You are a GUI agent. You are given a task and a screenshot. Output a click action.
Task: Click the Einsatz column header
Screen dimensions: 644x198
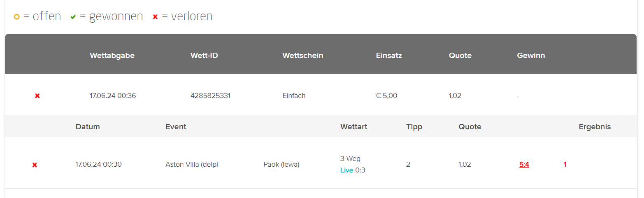(x=389, y=56)
